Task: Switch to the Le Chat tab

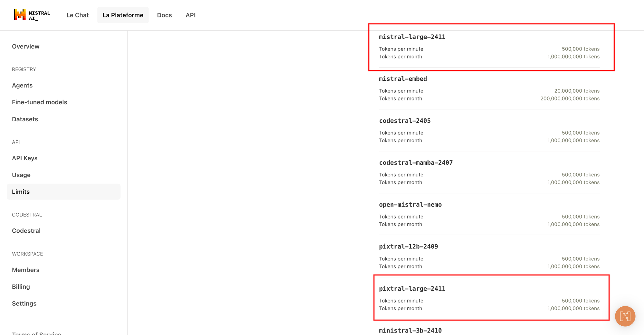Action: click(x=78, y=15)
